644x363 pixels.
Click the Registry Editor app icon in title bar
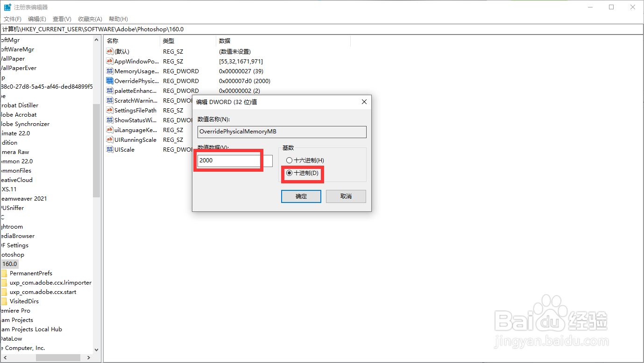point(7,7)
